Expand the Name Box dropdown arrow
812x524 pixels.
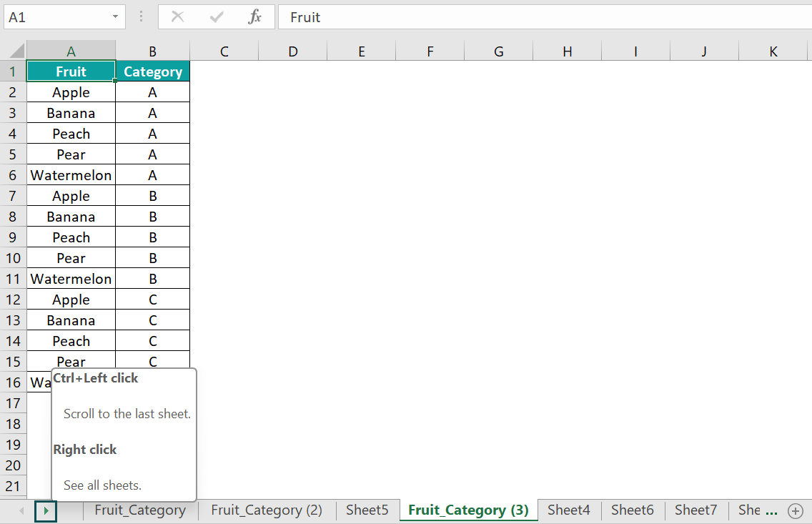pos(115,17)
